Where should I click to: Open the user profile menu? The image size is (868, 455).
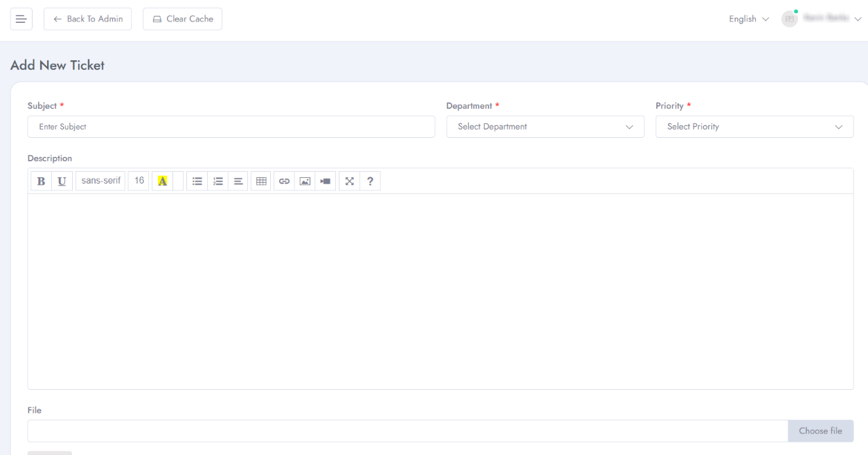(822, 19)
